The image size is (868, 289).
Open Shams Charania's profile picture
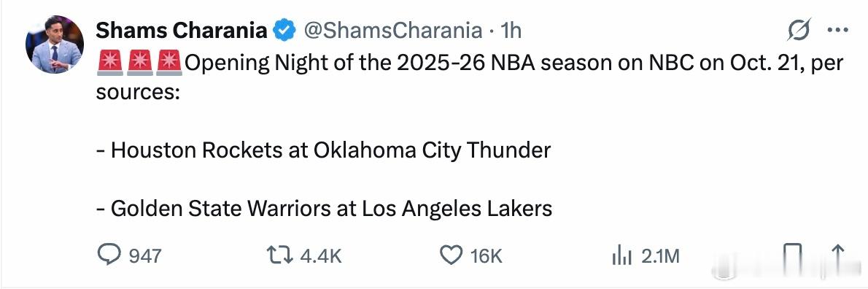54,45
